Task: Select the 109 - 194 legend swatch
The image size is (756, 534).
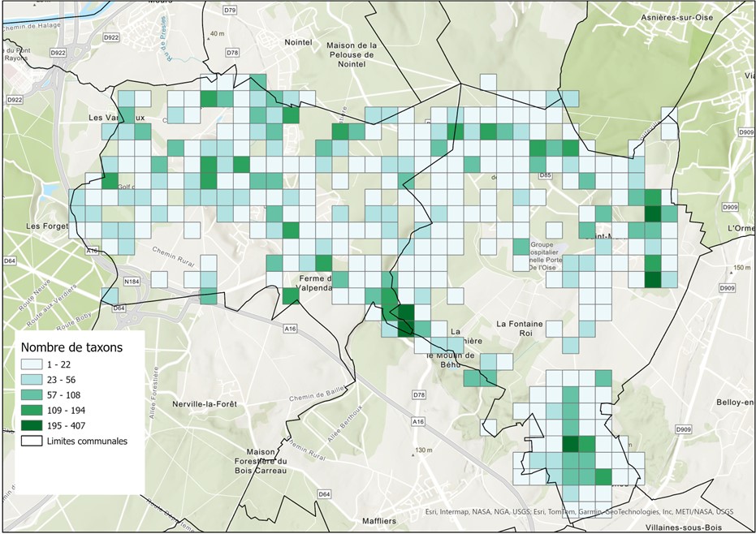Action: click(x=31, y=411)
